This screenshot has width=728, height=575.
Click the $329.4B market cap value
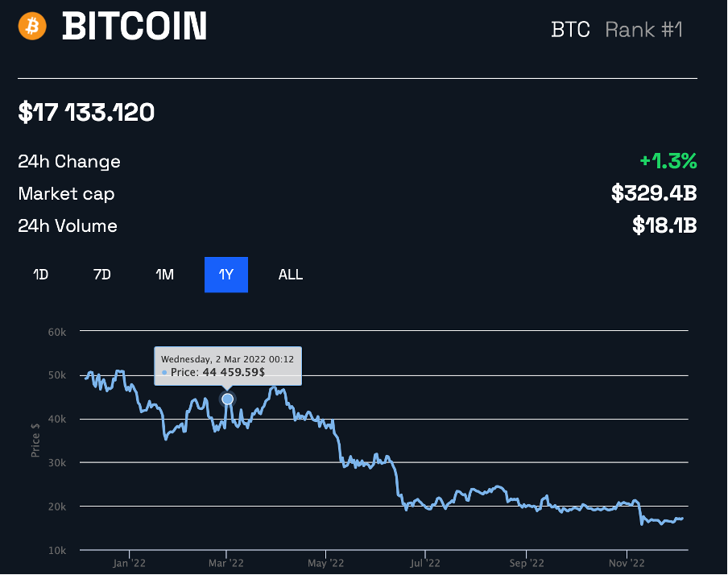click(654, 192)
